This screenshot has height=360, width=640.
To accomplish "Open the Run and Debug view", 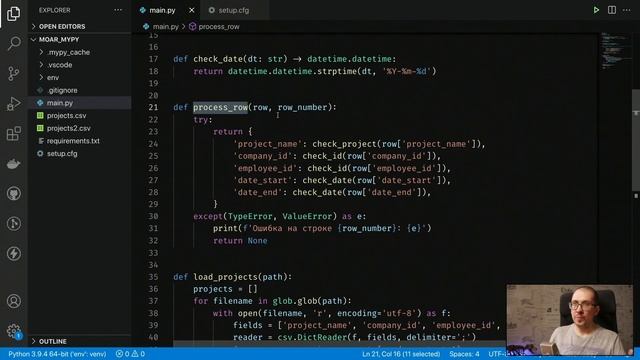I will [13, 104].
